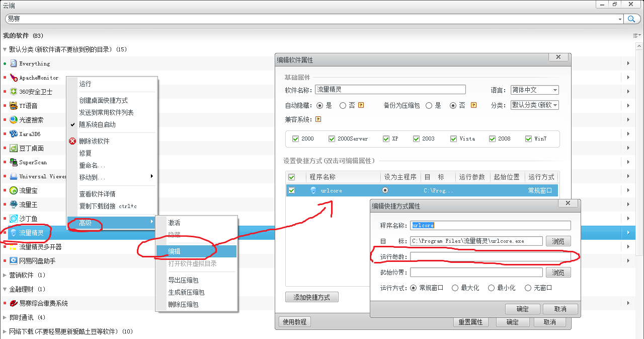The height and width of the screenshot is (339, 644).
Task: Expand the 网络下载 category
Action: 5,331
